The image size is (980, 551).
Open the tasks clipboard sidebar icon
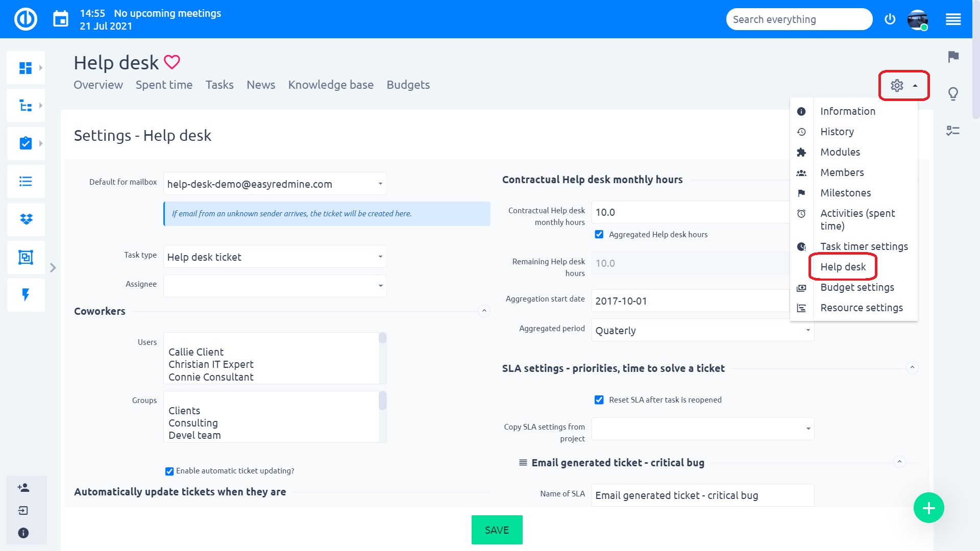point(26,143)
